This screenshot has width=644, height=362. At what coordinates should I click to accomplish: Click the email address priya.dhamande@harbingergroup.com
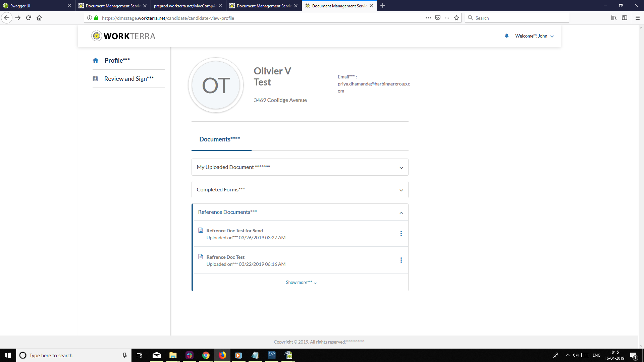374,87
